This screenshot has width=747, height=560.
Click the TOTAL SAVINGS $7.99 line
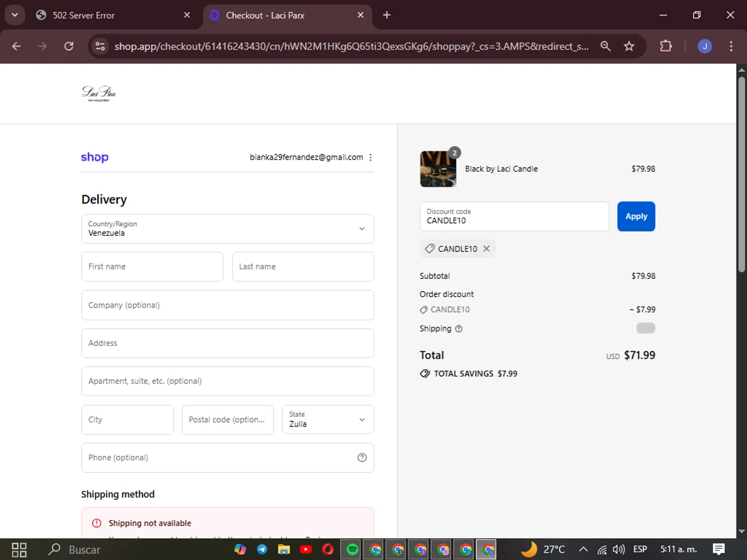pyautogui.click(x=469, y=374)
